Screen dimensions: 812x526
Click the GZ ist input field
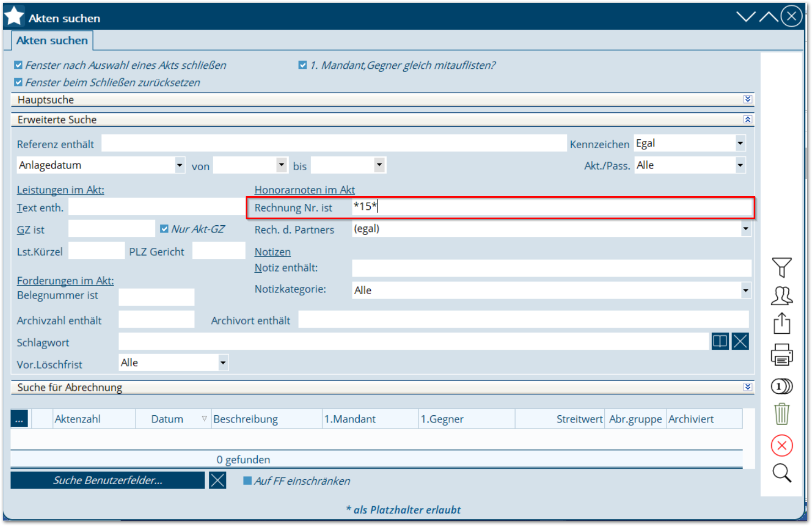click(x=112, y=229)
